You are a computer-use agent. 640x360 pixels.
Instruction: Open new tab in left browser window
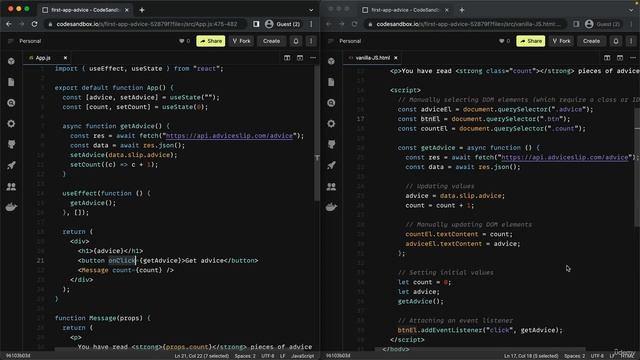(x=142, y=10)
